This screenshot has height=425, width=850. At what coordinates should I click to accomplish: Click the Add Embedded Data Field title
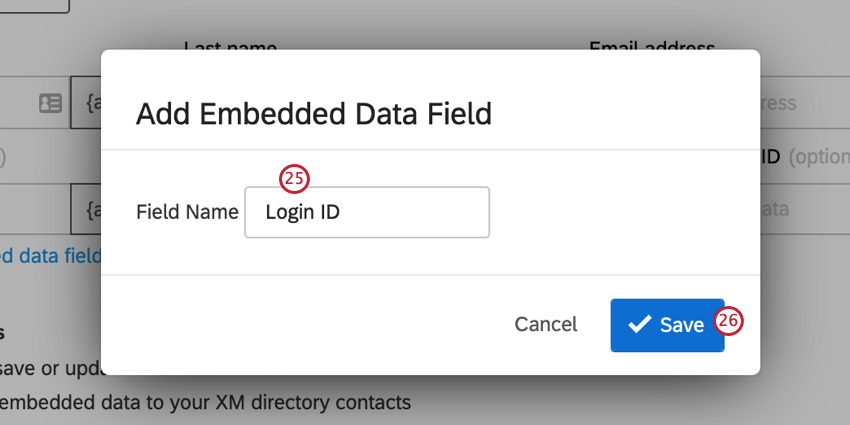click(x=314, y=114)
